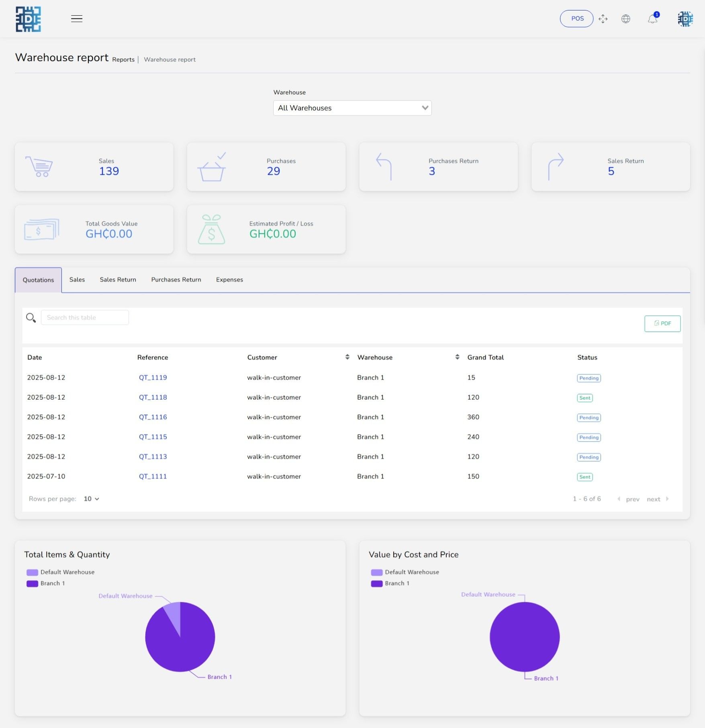Open quotation QT_1111
Image resolution: width=705 pixels, height=728 pixels.
[x=153, y=476]
